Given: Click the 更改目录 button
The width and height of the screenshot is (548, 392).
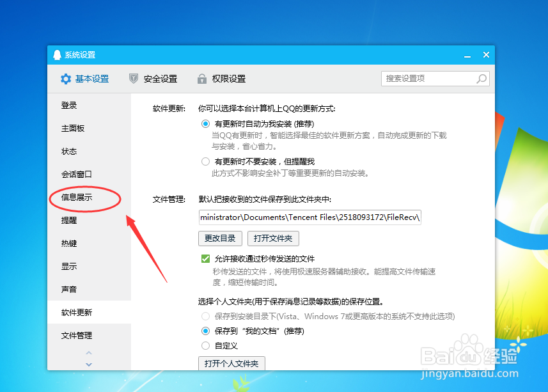Looking at the screenshot, I should coord(220,238).
